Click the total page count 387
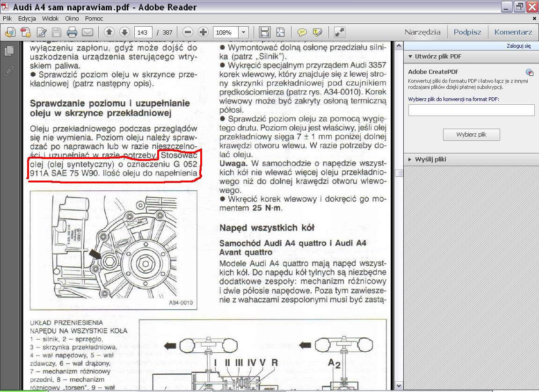 coord(168,33)
